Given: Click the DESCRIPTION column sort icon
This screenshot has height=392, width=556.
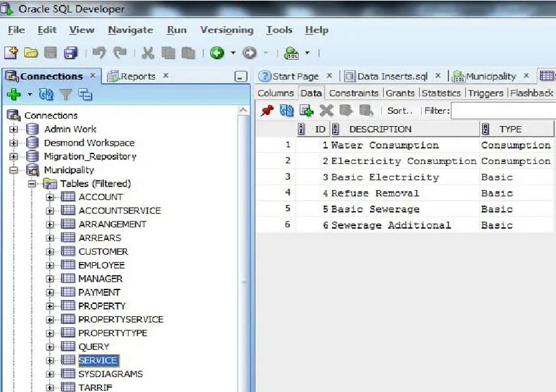Looking at the screenshot, I should (x=335, y=129).
